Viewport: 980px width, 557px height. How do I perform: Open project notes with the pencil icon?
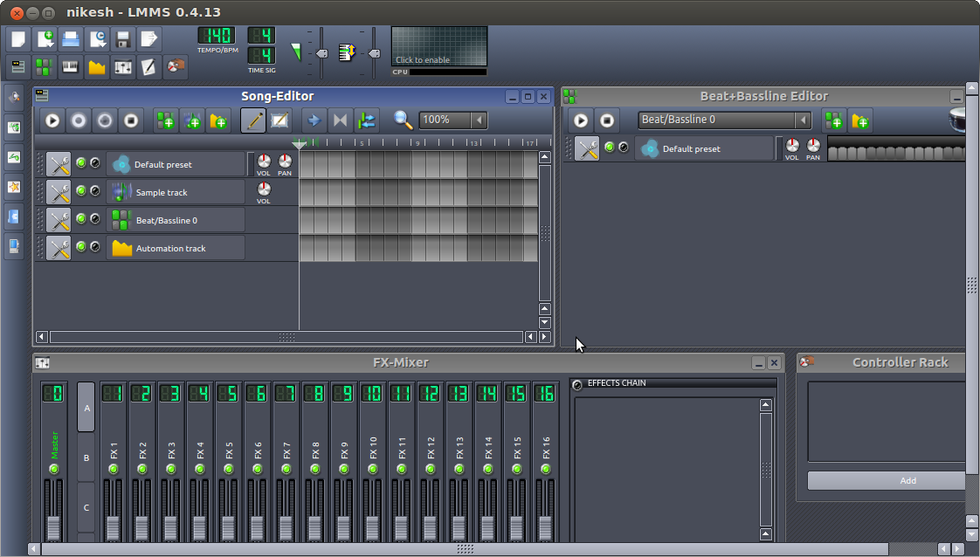(148, 66)
